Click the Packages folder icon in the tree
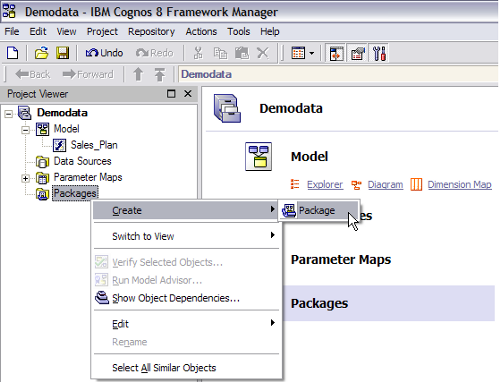 point(42,194)
